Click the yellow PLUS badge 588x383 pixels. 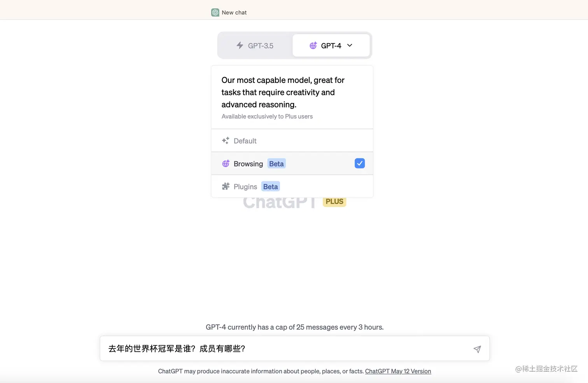tap(334, 202)
